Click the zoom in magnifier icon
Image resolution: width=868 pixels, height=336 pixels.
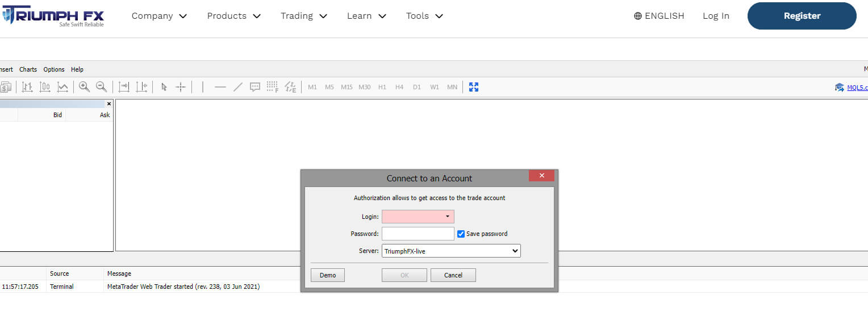(x=84, y=87)
